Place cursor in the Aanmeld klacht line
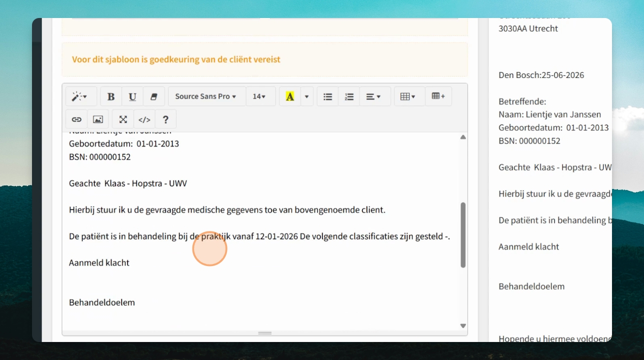This screenshot has width=644, height=360. [x=99, y=262]
